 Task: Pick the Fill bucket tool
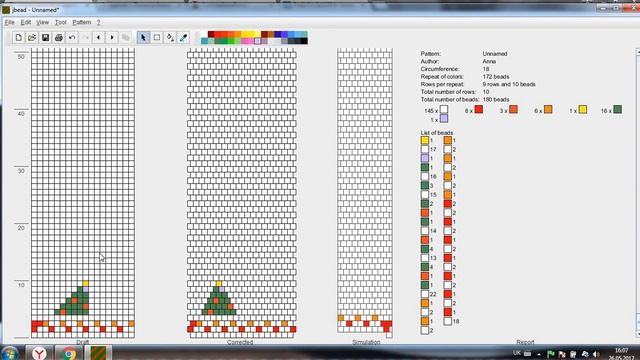click(x=170, y=38)
